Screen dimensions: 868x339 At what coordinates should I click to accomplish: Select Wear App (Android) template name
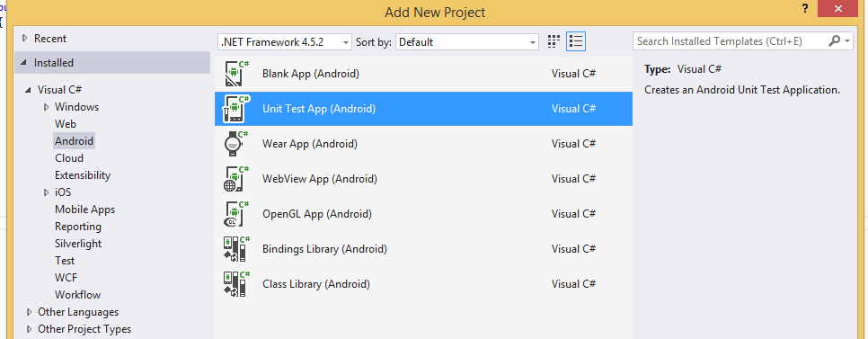[310, 144]
